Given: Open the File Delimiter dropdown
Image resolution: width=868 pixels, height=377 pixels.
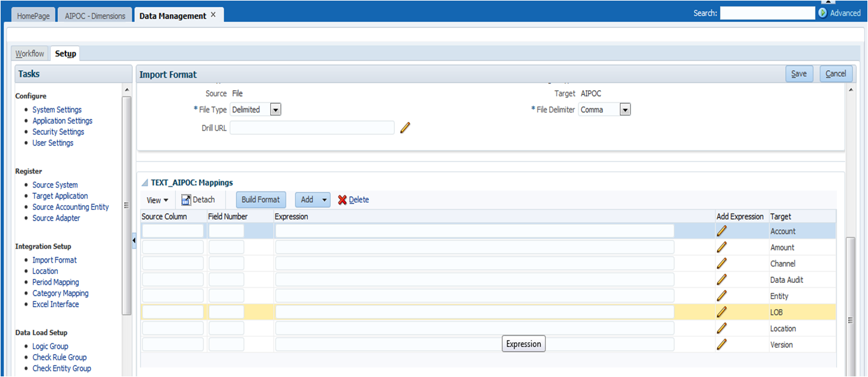Looking at the screenshot, I should click(x=624, y=109).
